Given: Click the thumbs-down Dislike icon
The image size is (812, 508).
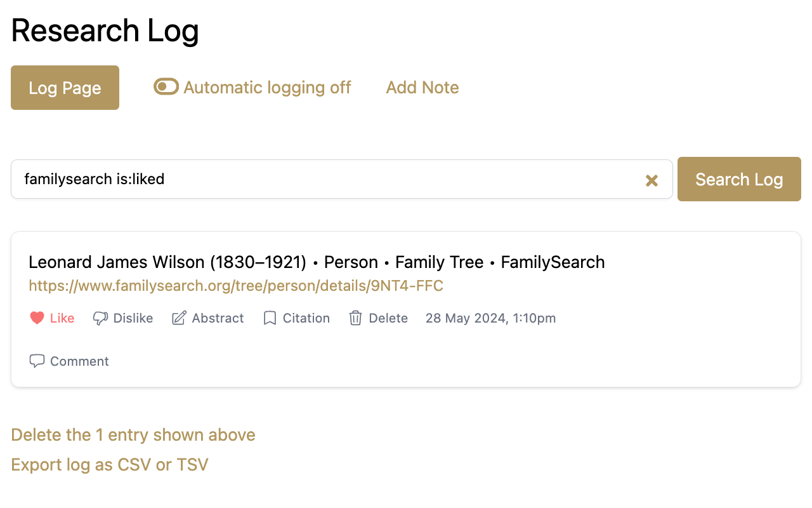Looking at the screenshot, I should 100,318.
